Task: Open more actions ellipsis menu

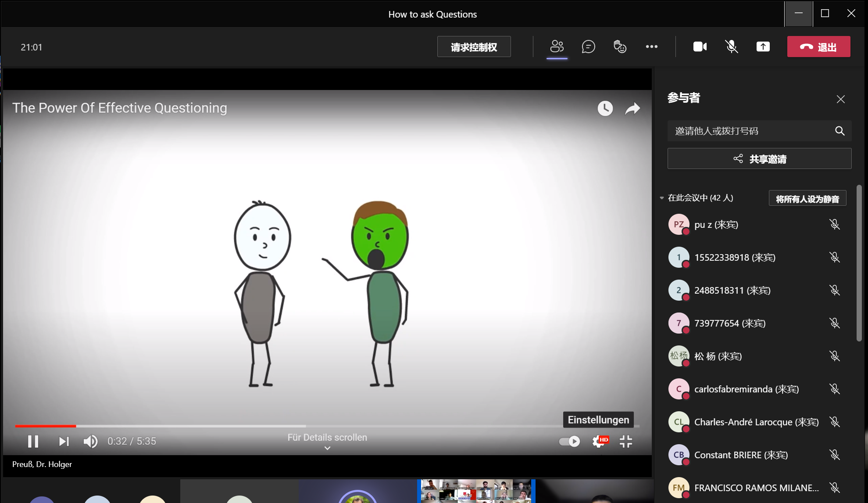Action: (651, 47)
